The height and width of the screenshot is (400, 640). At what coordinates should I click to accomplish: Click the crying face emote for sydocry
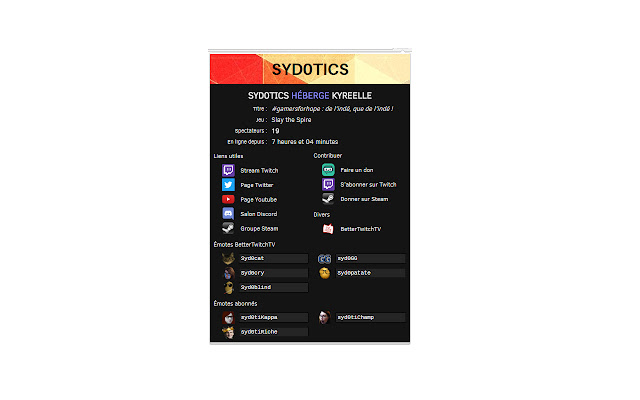coord(228,273)
